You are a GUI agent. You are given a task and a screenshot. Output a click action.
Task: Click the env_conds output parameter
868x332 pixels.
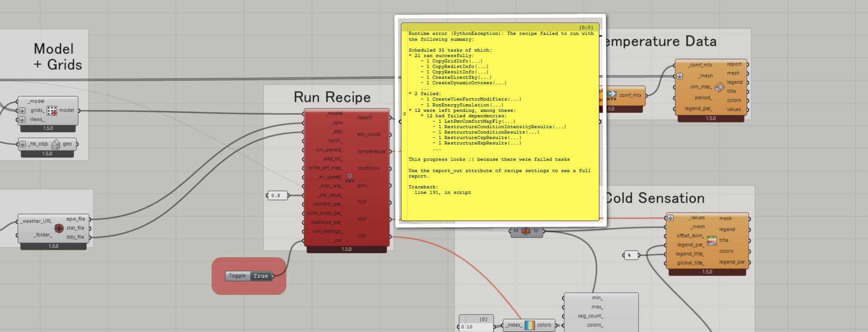click(369, 135)
